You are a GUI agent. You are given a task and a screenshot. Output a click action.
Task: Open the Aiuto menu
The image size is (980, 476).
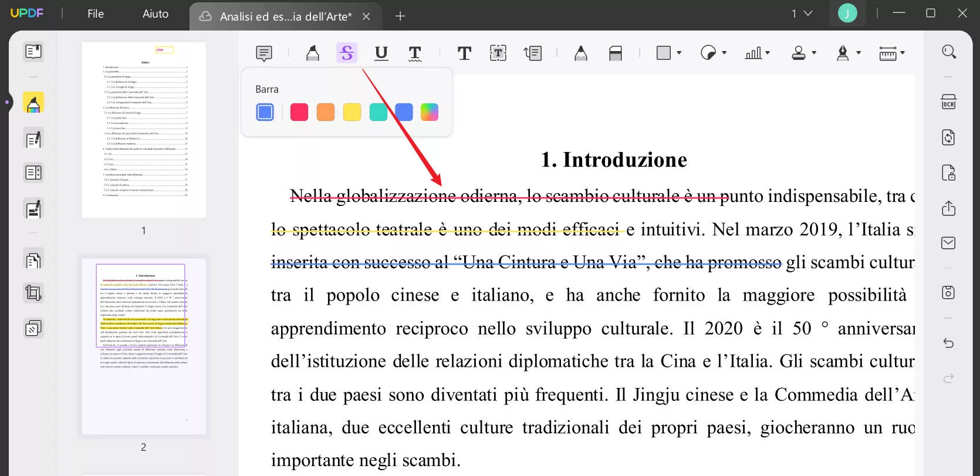coord(156,14)
